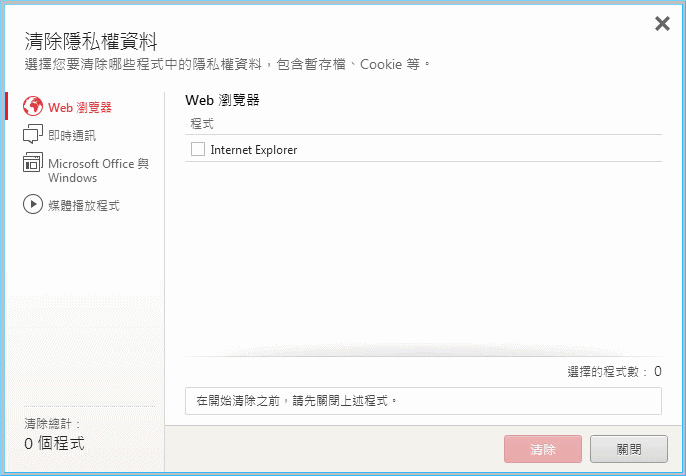Screen dimensions: 686x476
Task: Close the dialog with the X icon
Action: tap(661, 24)
